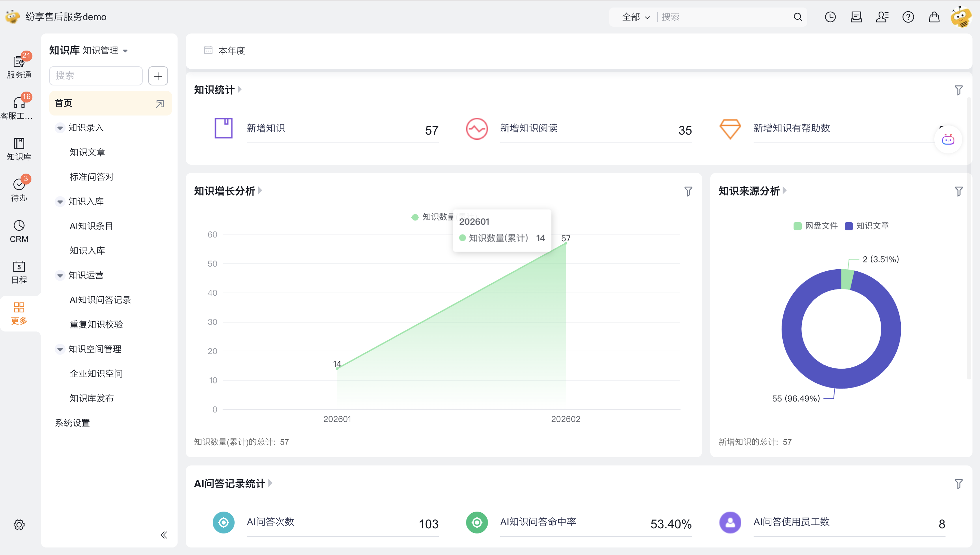Click filter icon on 知识来源分析 card
980x555 pixels.
958,191
